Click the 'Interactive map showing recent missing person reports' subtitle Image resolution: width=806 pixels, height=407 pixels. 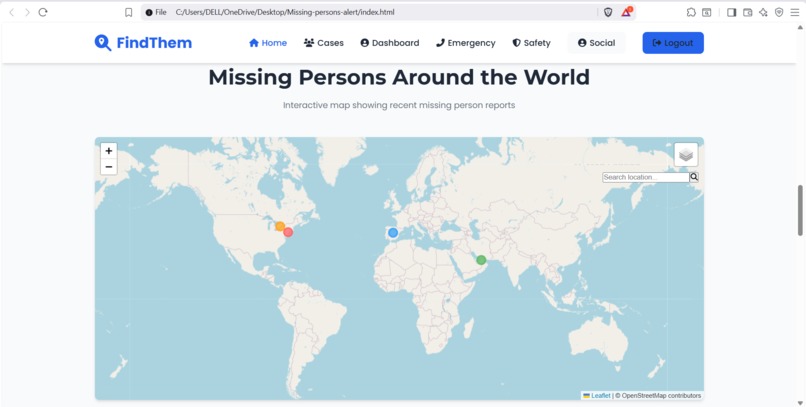tap(399, 105)
